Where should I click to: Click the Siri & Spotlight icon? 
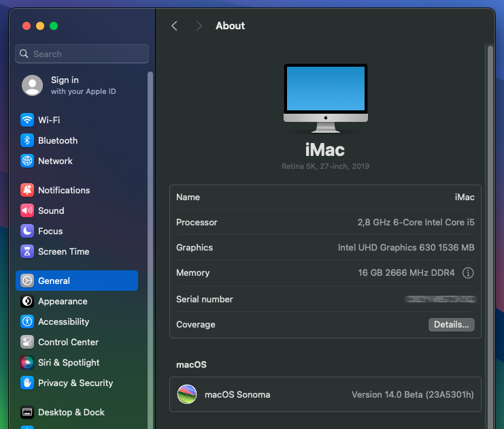coord(27,362)
